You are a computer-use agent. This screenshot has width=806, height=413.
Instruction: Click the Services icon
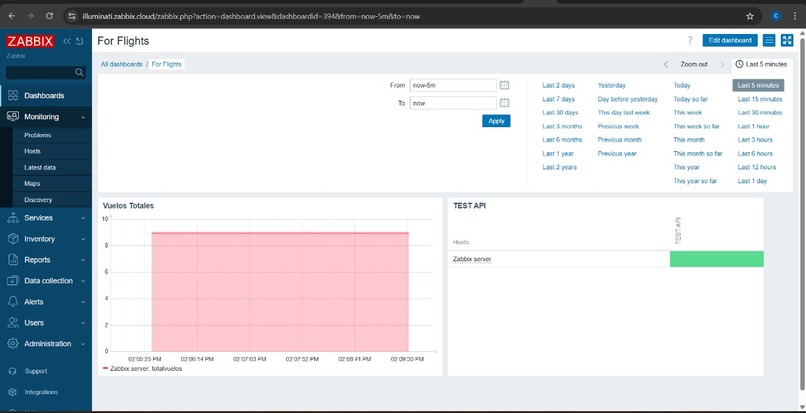(13, 218)
